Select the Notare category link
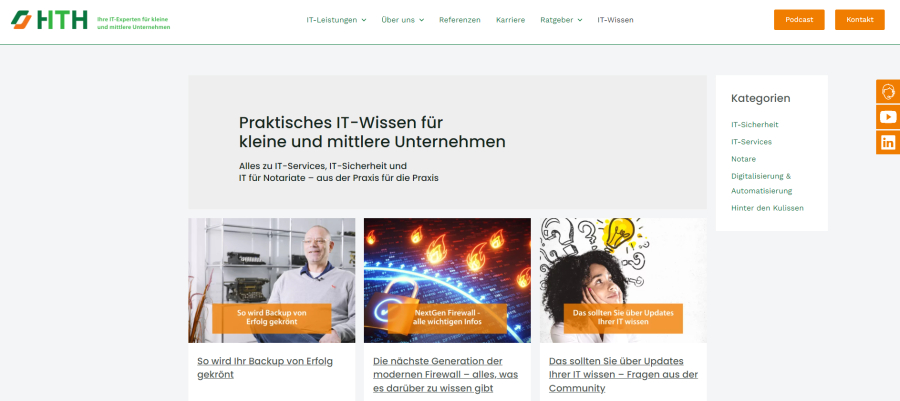The image size is (900, 401). (743, 159)
